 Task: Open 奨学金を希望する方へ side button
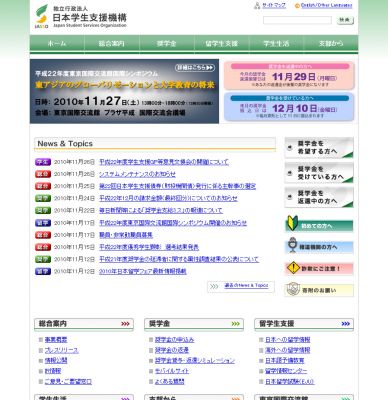[x=319, y=148]
